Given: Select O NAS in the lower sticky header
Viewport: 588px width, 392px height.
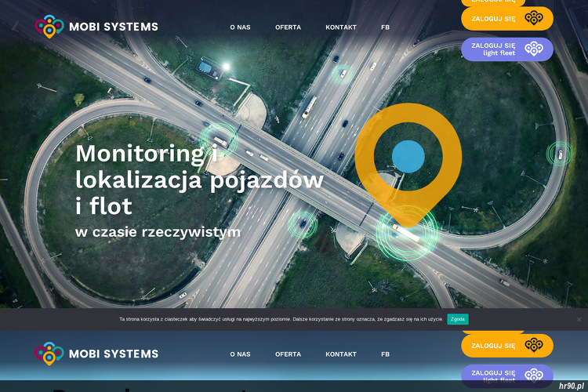Looking at the screenshot, I should (240, 354).
